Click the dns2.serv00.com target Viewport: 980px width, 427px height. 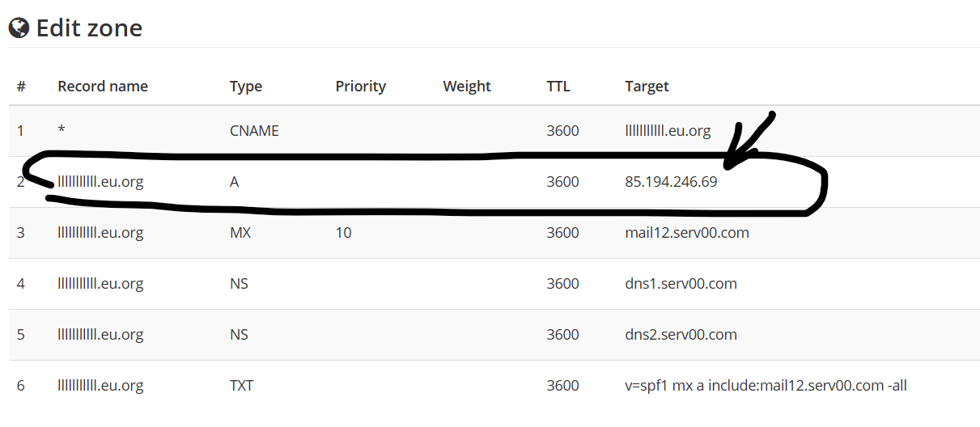click(x=681, y=335)
